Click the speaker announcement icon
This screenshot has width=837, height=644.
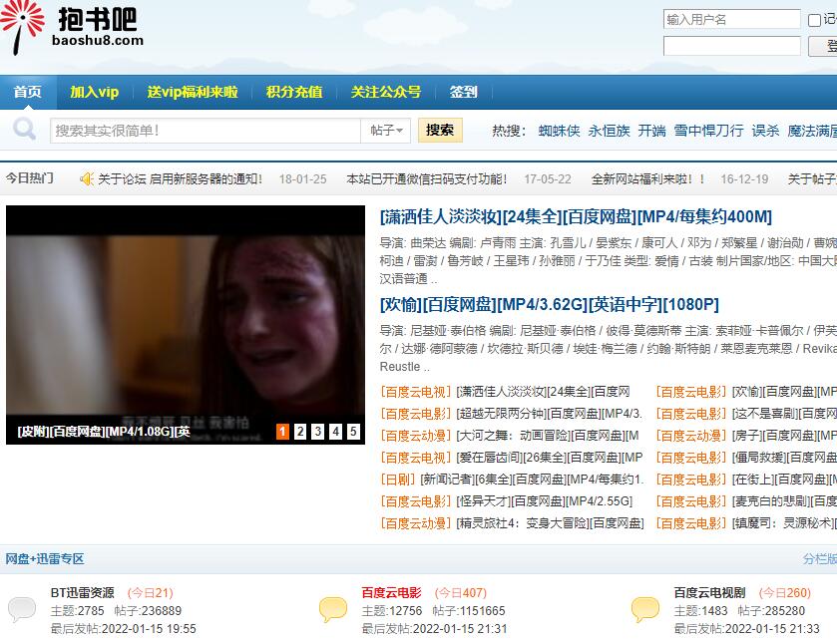click(x=87, y=179)
